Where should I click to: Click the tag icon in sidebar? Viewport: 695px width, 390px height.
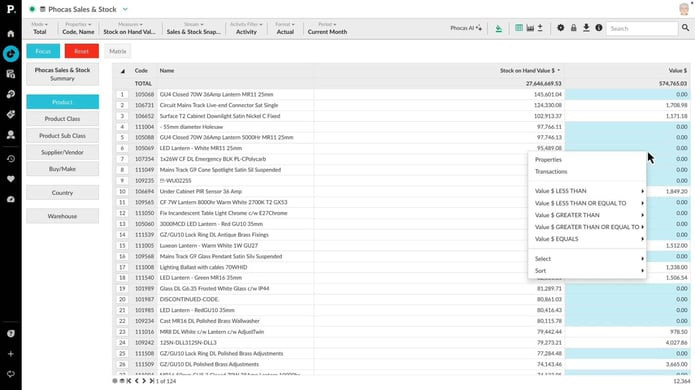tap(11, 114)
